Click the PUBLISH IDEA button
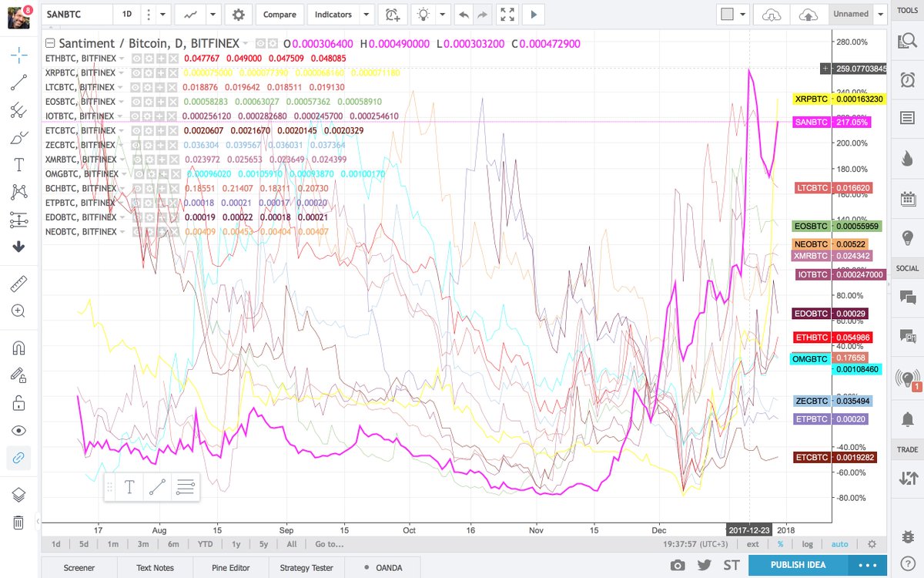924x578 pixels. 798,565
